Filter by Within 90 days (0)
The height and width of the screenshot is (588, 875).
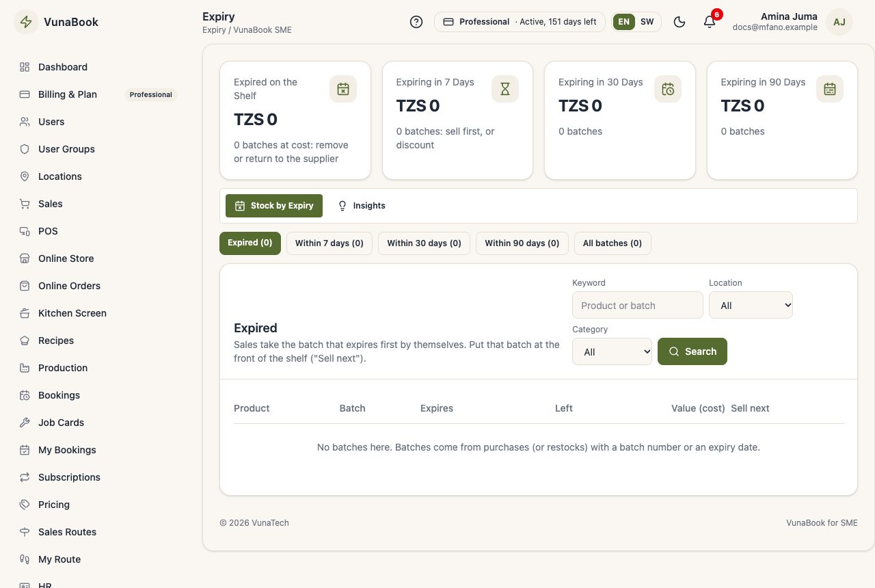[522, 243]
